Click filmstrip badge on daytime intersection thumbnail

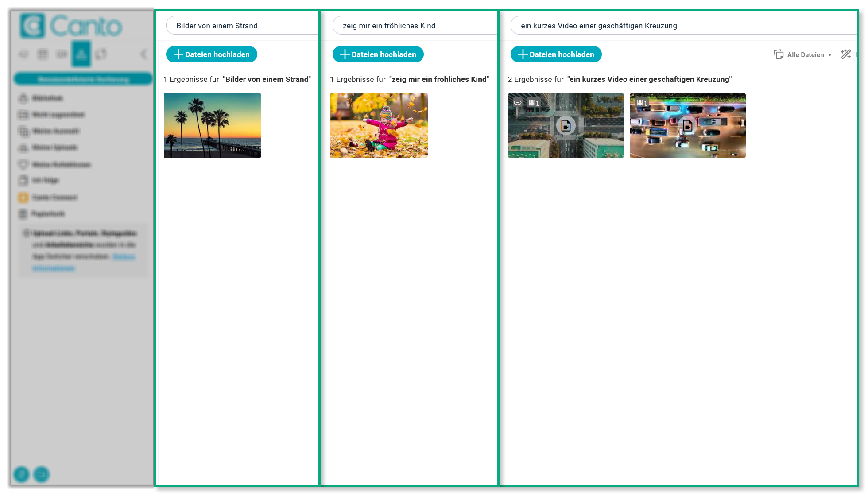(x=534, y=103)
